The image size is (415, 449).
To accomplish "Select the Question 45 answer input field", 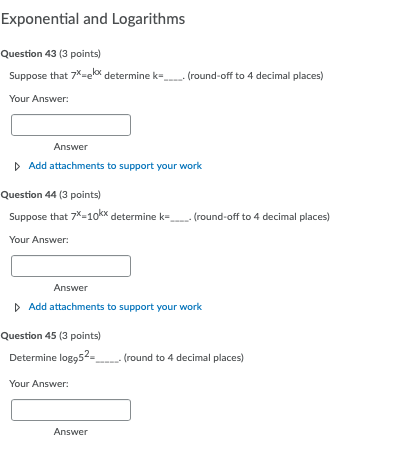I will [71, 410].
